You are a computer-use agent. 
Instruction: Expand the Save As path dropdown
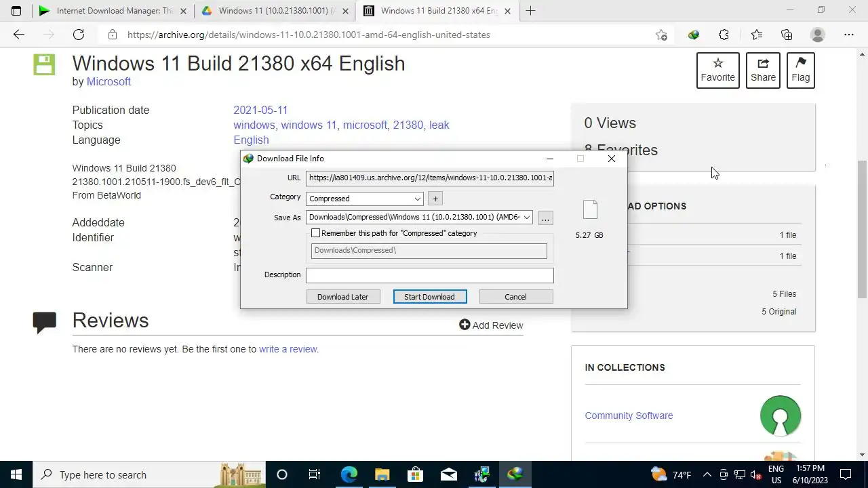click(526, 218)
